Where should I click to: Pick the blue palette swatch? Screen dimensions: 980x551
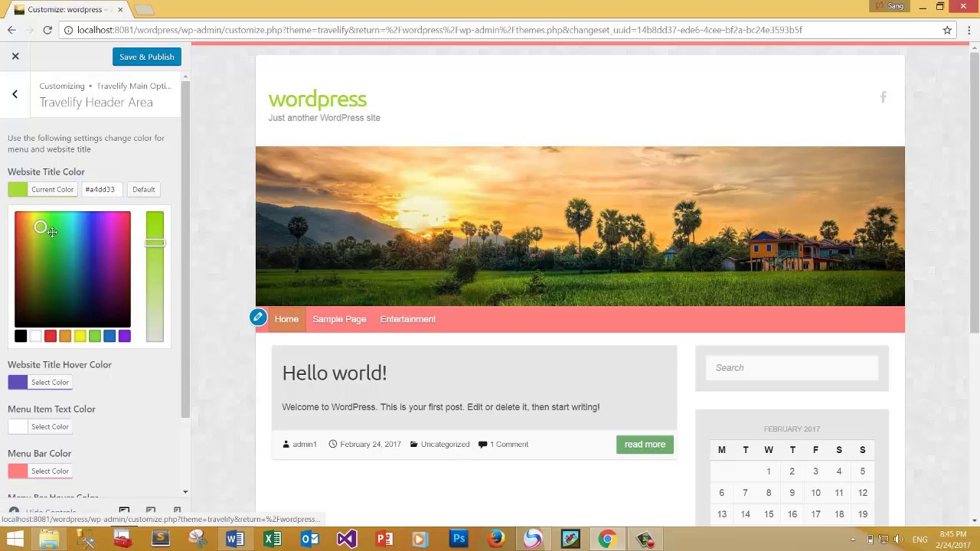pyautogui.click(x=109, y=336)
